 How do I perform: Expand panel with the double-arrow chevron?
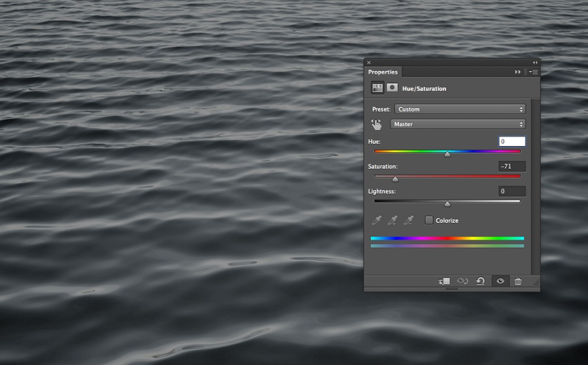click(518, 72)
